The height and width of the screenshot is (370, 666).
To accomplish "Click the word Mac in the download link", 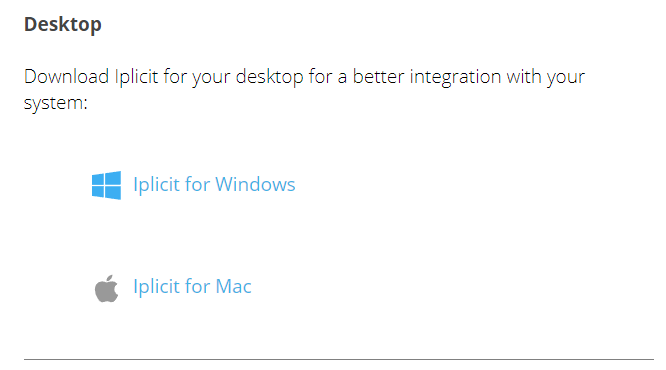I will coord(234,286).
